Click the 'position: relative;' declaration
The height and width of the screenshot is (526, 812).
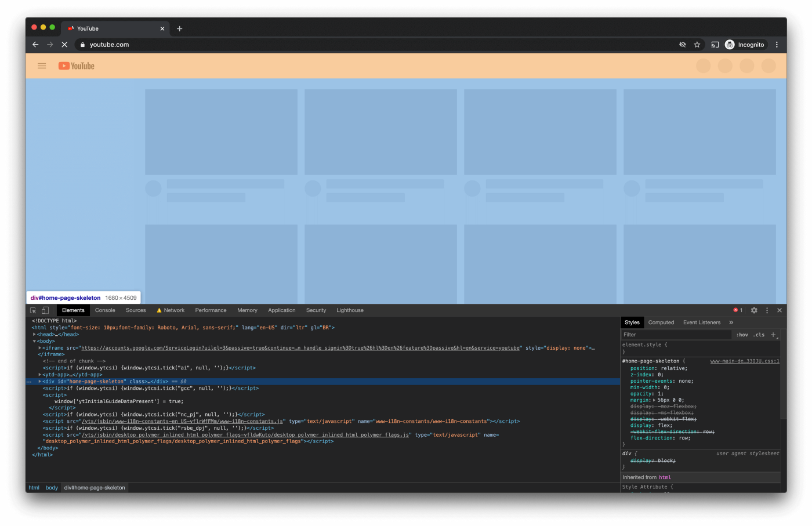click(659, 368)
